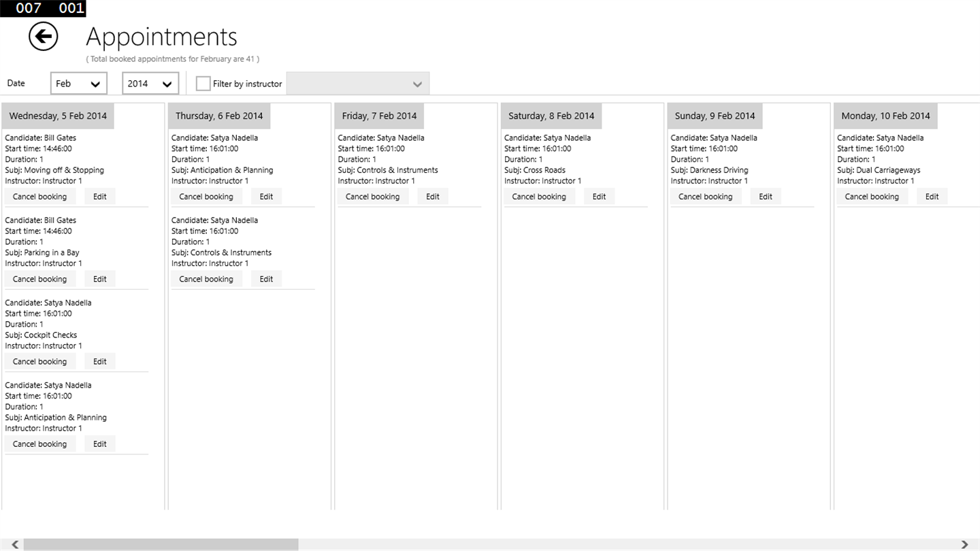Edit the Dual Carriageways appointment
This screenshot has height=551, width=980.
[x=932, y=197]
